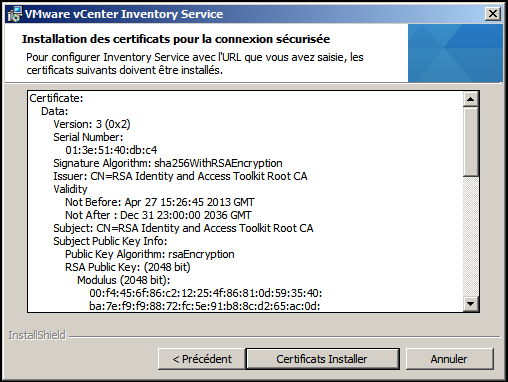This screenshot has height=382, width=508.
Task: Click 'Public Key Algorithm: rsaEncryption' line
Action: pyautogui.click(x=150, y=254)
